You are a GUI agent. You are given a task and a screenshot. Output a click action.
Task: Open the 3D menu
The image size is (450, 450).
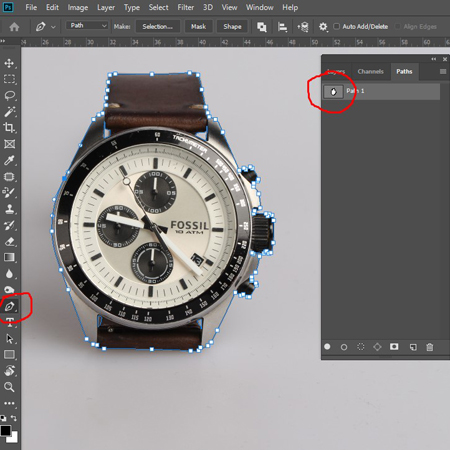pyautogui.click(x=208, y=7)
